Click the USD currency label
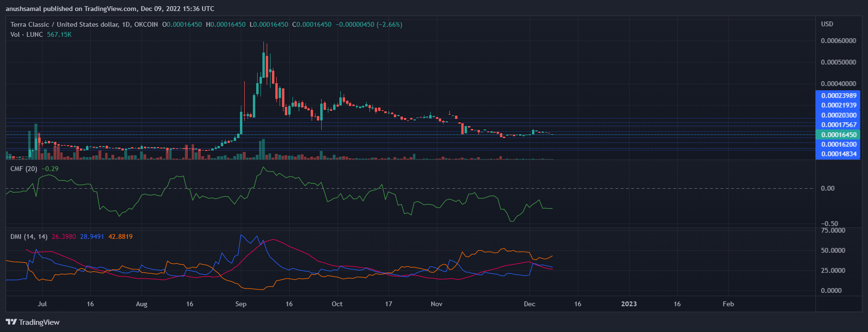 pos(827,24)
